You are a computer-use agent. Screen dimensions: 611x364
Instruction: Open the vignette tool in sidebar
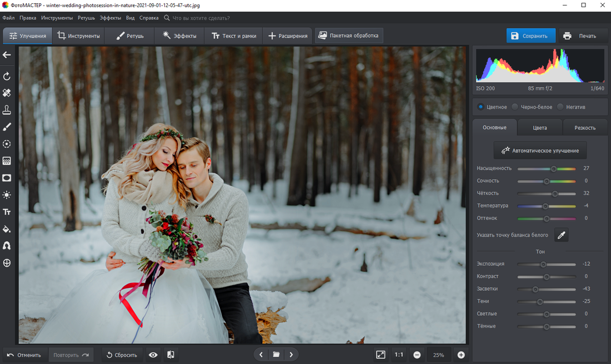tap(7, 178)
